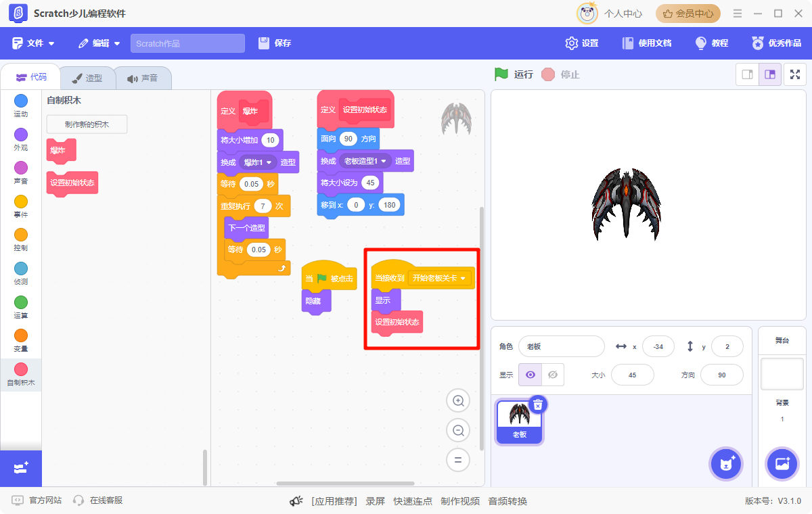Viewport: 812px width, 514px height.
Task: Open the add backdrop image button
Action: point(782,464)
